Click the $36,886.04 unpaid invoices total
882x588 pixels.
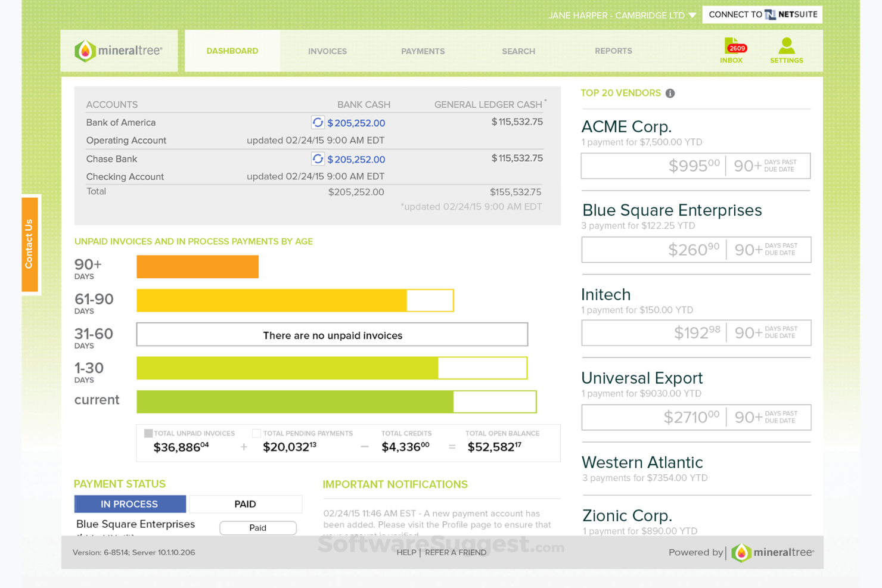click(181, 447)
